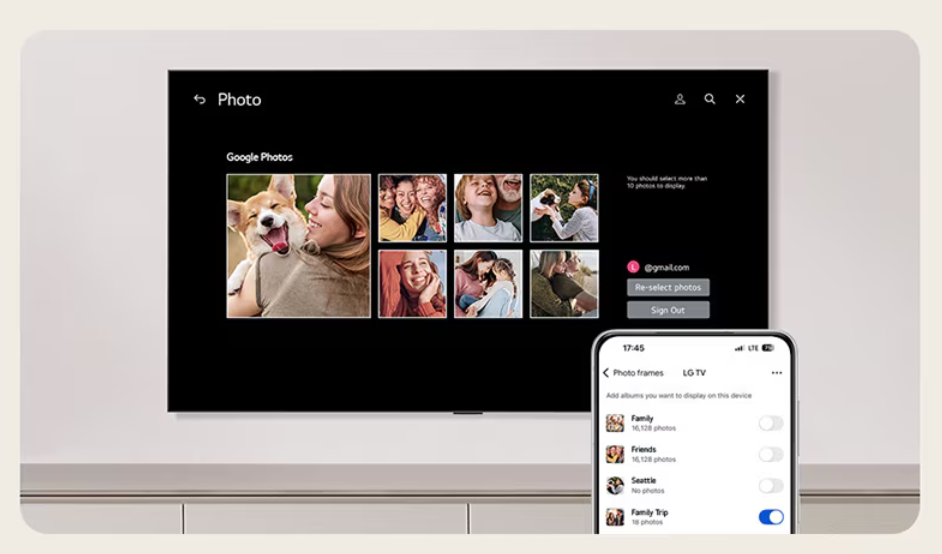Tap the three-dot more options on phone

777,373
